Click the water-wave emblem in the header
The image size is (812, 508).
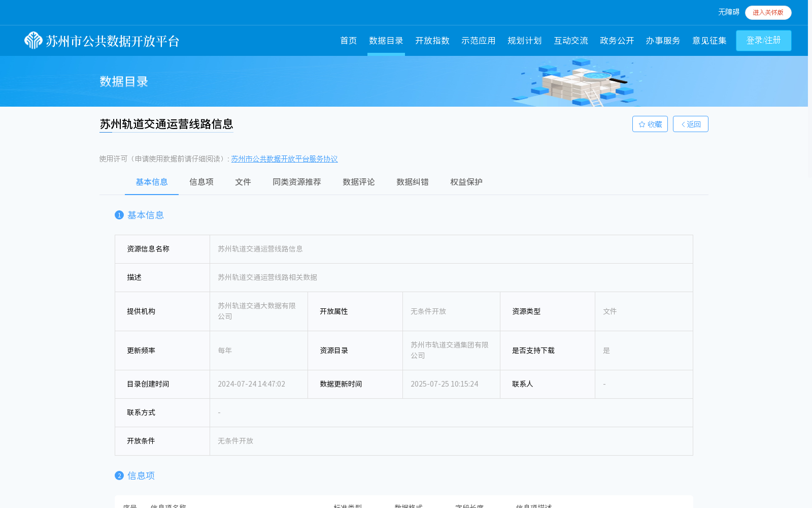33,41
